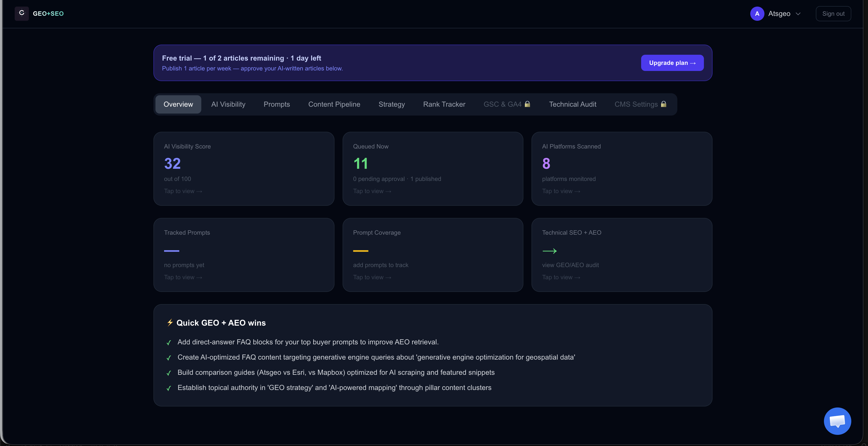Click checkmark beside comparison guides tip
This screenshot has height=446, width=868.
169,373
